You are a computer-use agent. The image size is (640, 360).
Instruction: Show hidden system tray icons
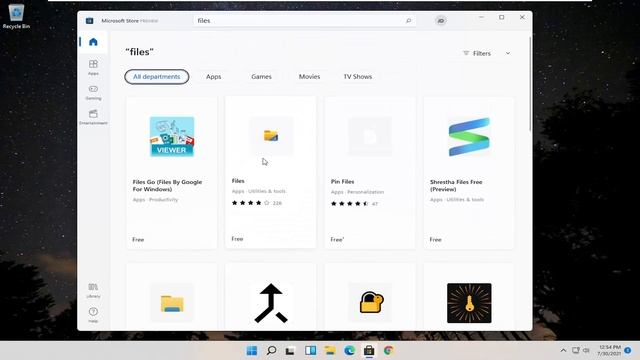tap(563, 351)
